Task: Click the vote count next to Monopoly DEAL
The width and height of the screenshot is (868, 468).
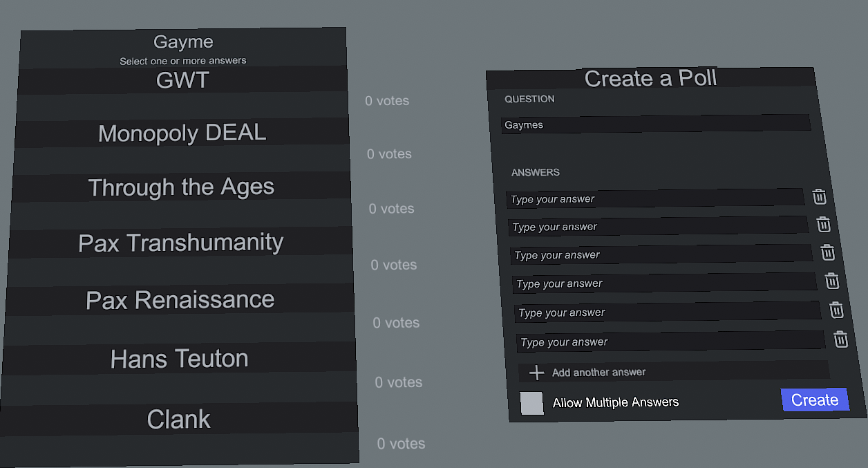Action: (389, 154)
